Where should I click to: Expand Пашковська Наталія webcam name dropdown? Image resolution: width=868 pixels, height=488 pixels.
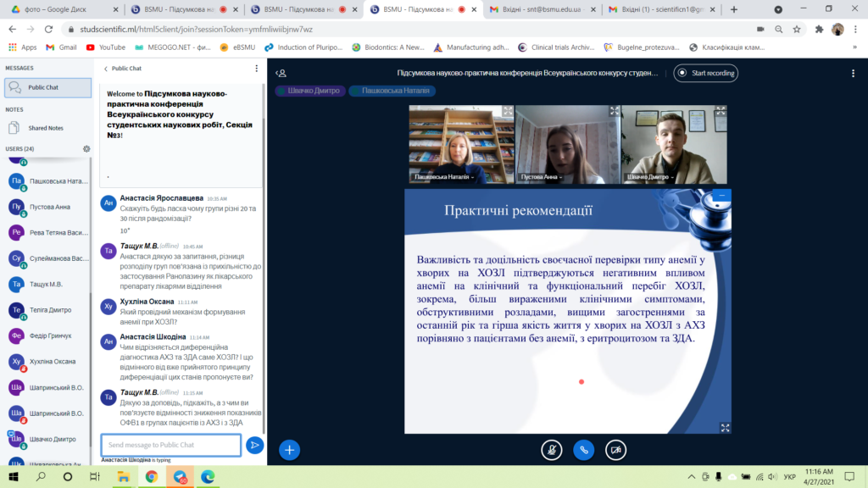[448, 178]
